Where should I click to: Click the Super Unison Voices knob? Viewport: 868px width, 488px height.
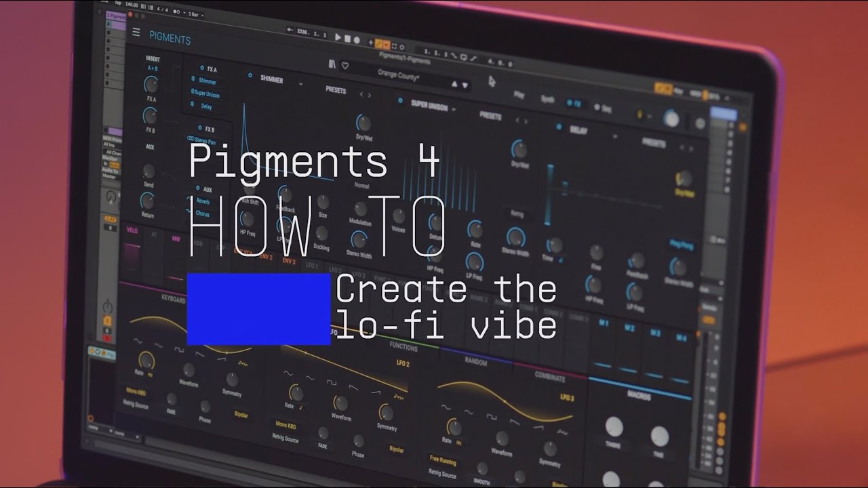pos(399,216)
